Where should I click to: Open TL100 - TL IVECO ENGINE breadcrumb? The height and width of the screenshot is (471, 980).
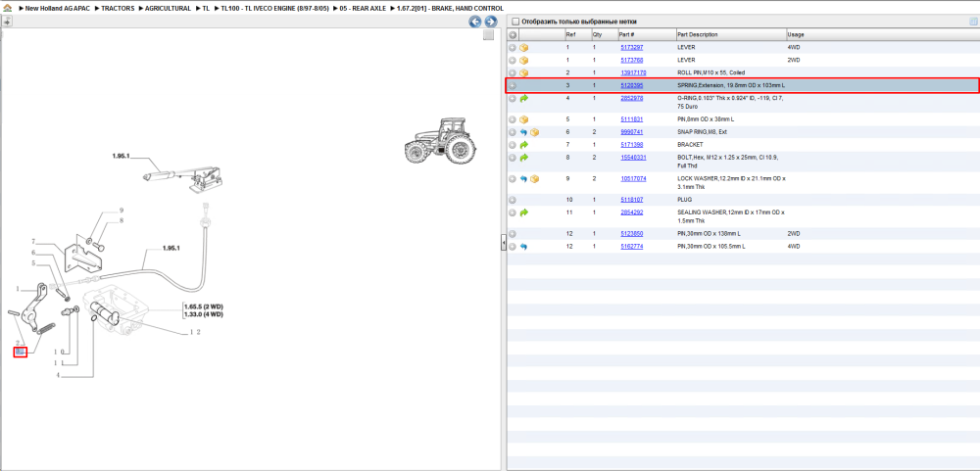(274, 8)
